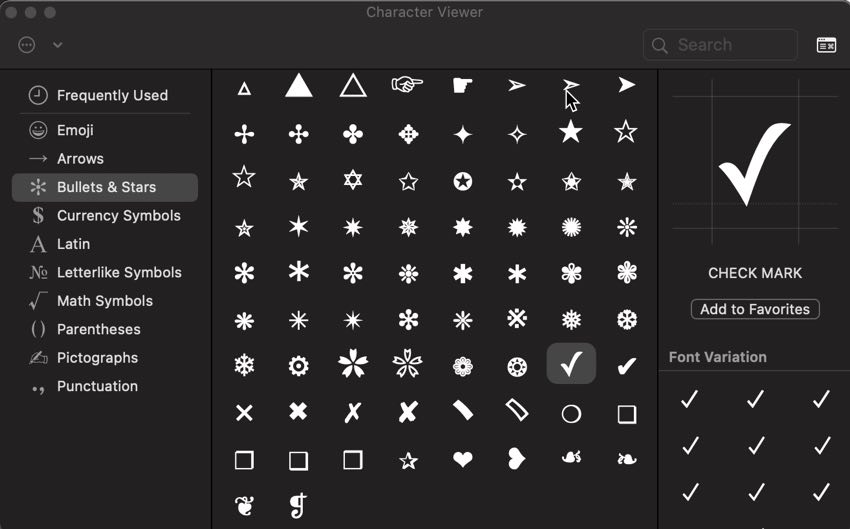Select the rotated heart bullet symbol

coord(516,459)
